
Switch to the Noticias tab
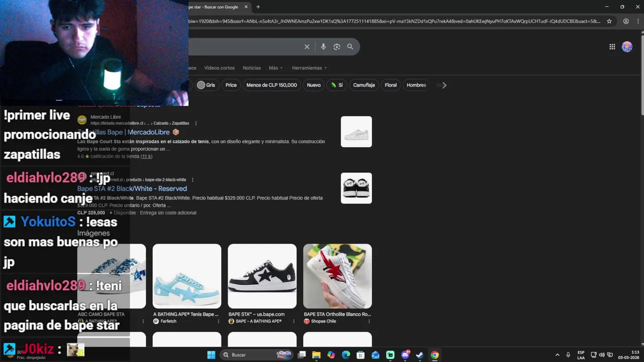[252, 68]
